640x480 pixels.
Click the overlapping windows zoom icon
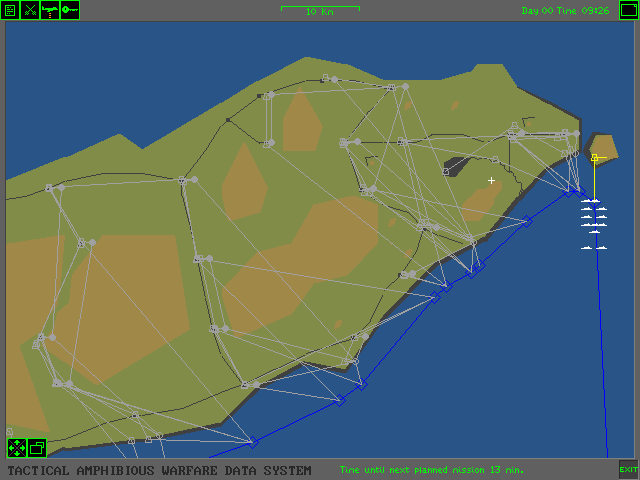tap(37, 448)
